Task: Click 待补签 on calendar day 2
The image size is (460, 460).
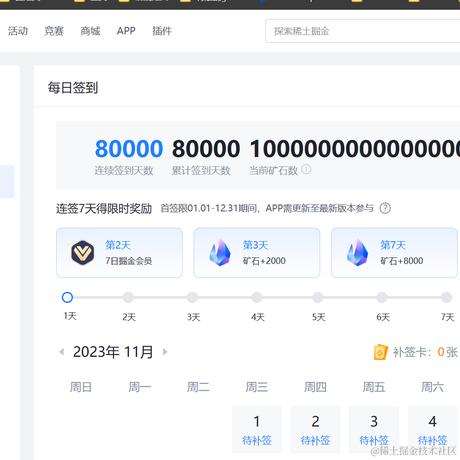Action: click(x=315, y=441)
